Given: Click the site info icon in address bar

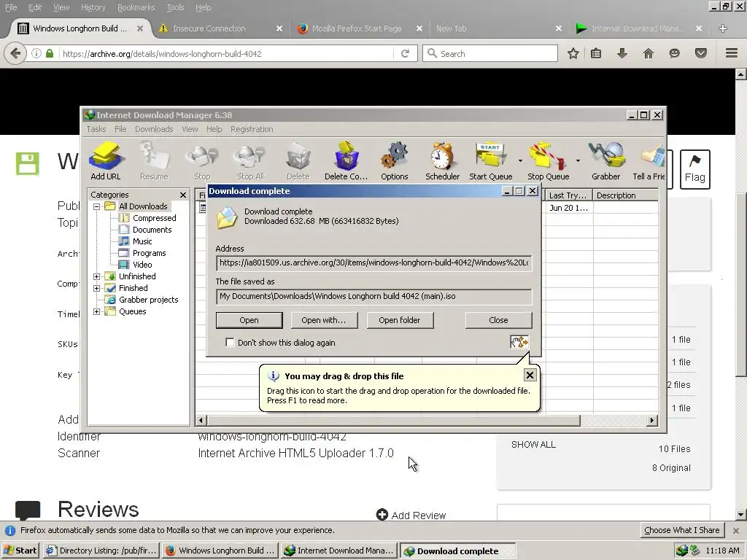Looking at the screenshot, I should (x=36, y=53).
